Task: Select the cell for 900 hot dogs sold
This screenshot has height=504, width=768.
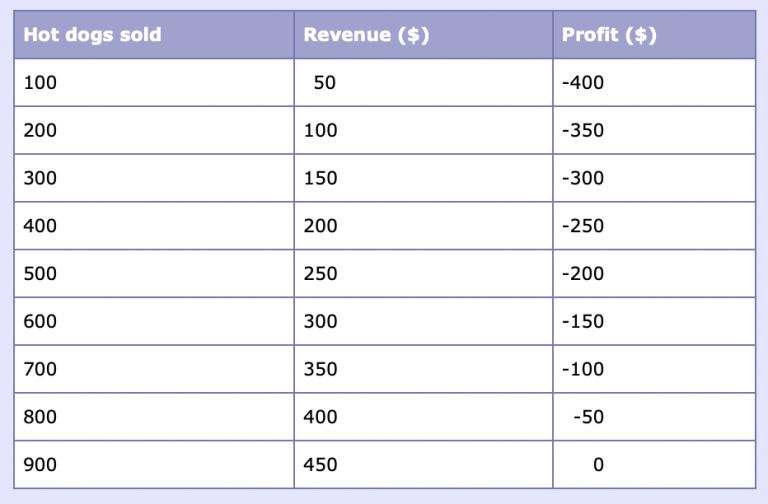Action: point(41,465)
